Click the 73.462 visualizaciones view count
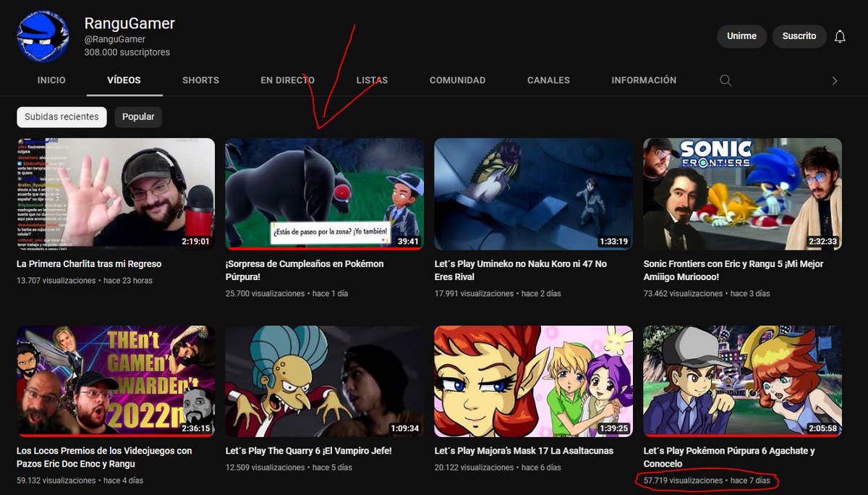Image resolution: width=868 pixels, height=495 pixels. point(683,294)
